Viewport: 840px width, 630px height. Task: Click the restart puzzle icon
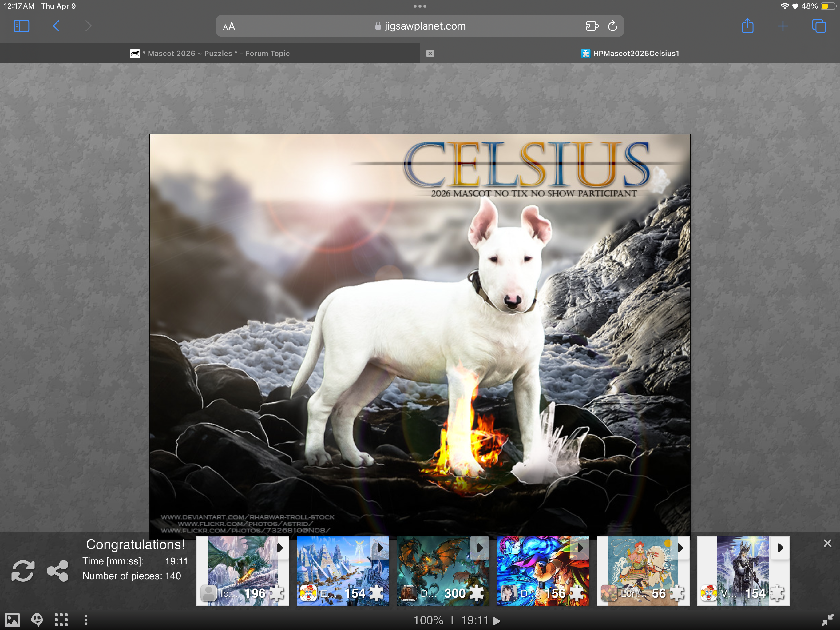23,571
